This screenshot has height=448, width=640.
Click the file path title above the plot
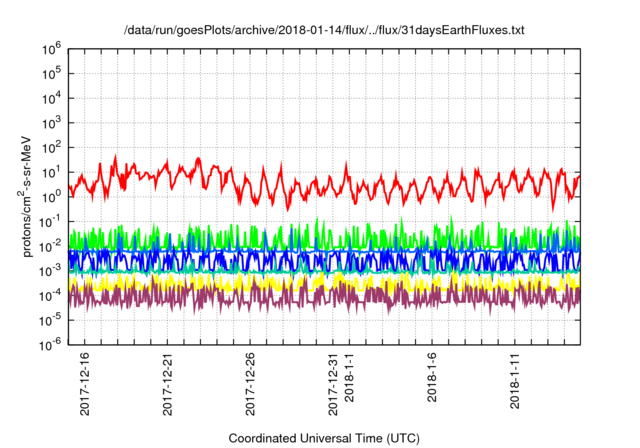tap(324, 30)
